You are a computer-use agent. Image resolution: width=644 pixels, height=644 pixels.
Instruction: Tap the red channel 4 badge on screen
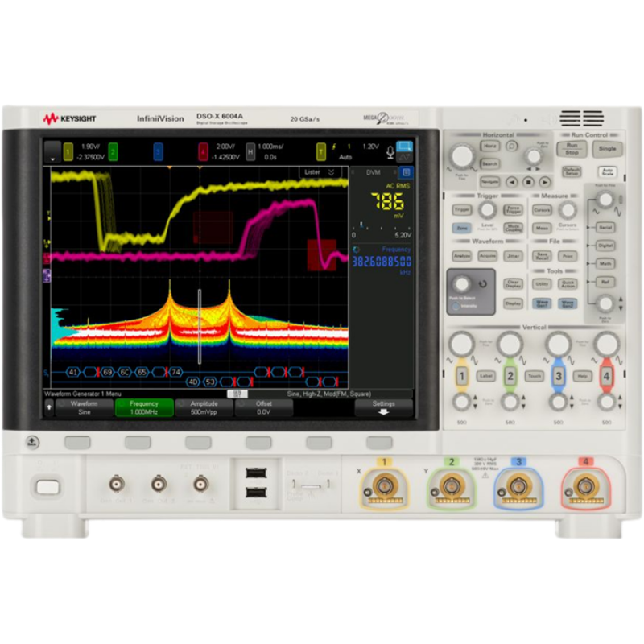203,152
